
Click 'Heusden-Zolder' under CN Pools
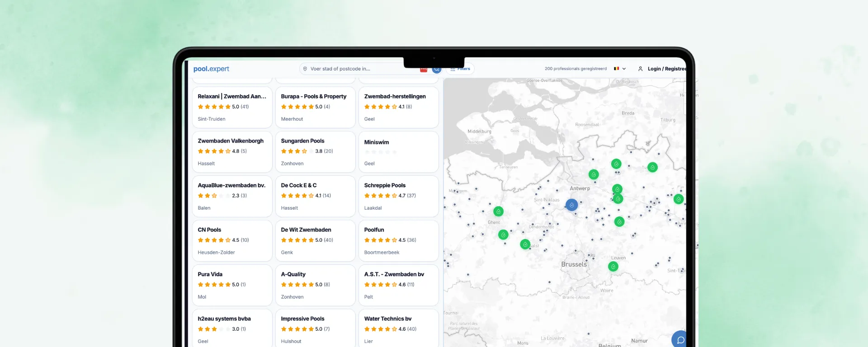216,252
